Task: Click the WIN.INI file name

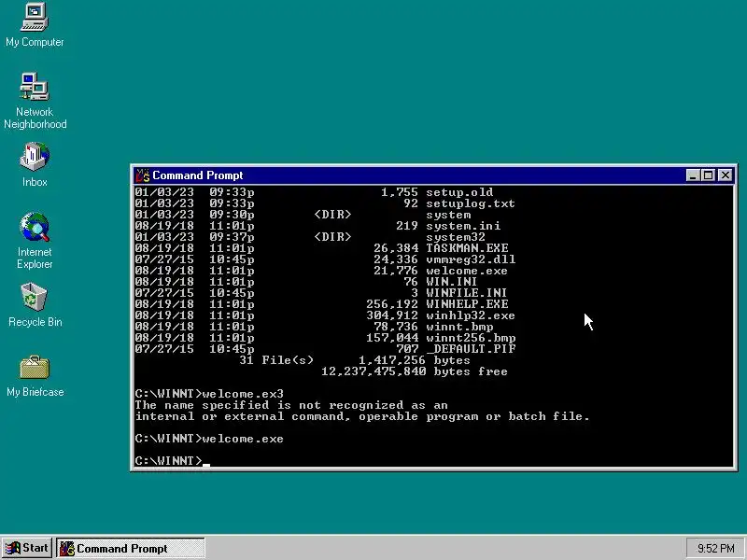Action: point(452,282)
